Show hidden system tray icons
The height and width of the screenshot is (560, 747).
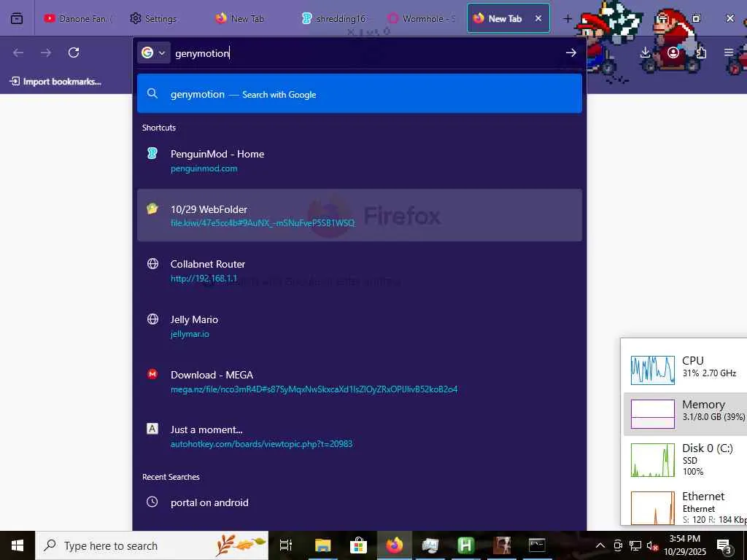tap(600, 545)
